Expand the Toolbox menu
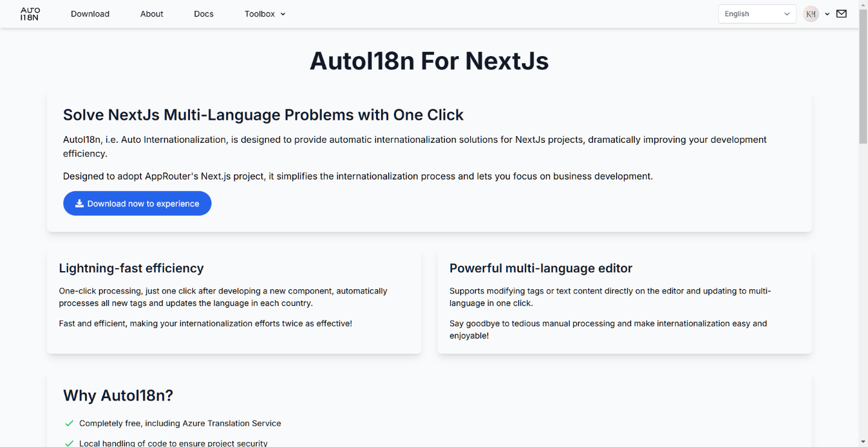Screen dimensions: 868x447 pyautogui.click(x=265, y=14)
